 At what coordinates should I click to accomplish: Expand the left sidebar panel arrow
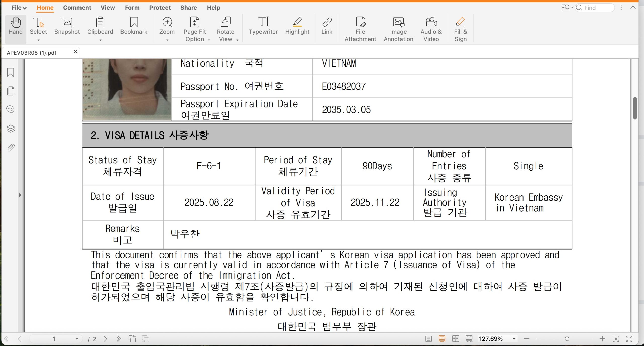tap(20, 195)
